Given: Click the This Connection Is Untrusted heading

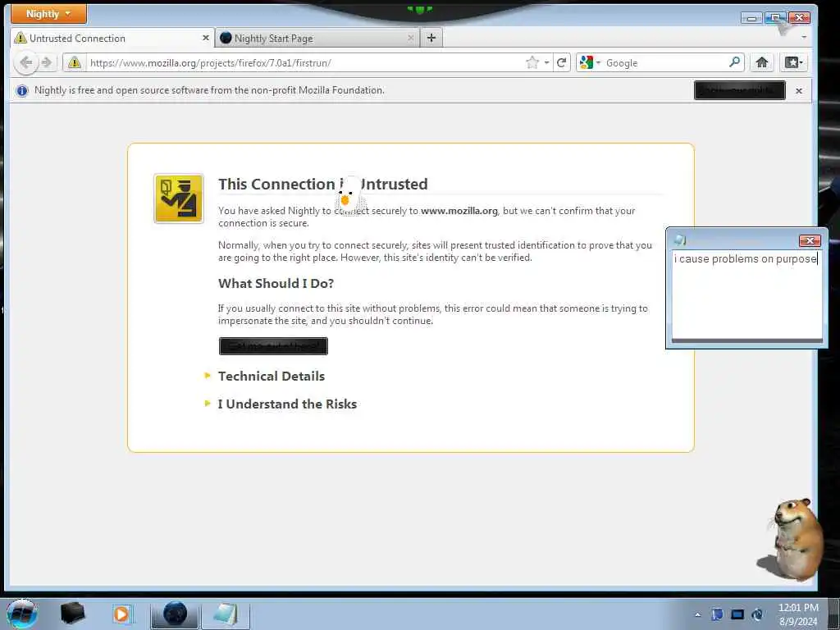Looking at the screenshot, I should pyautogui.click(x=323, y=185).
